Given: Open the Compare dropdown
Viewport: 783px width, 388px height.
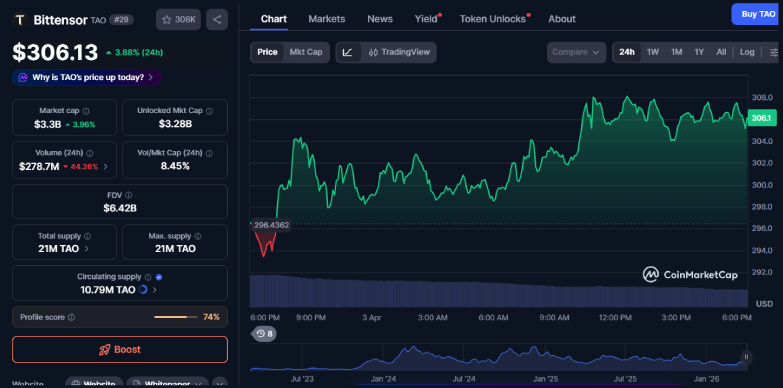Looking at the screenshot, I should tap(576, 52).
